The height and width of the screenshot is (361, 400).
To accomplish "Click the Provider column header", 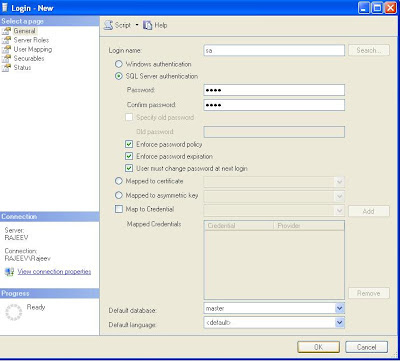I will tap(309, 226).
